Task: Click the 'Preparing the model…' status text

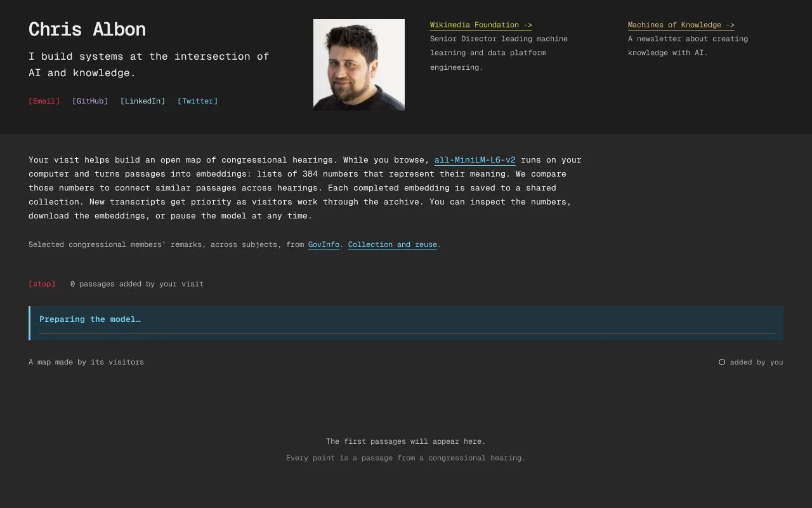Action: pos(90,319)
